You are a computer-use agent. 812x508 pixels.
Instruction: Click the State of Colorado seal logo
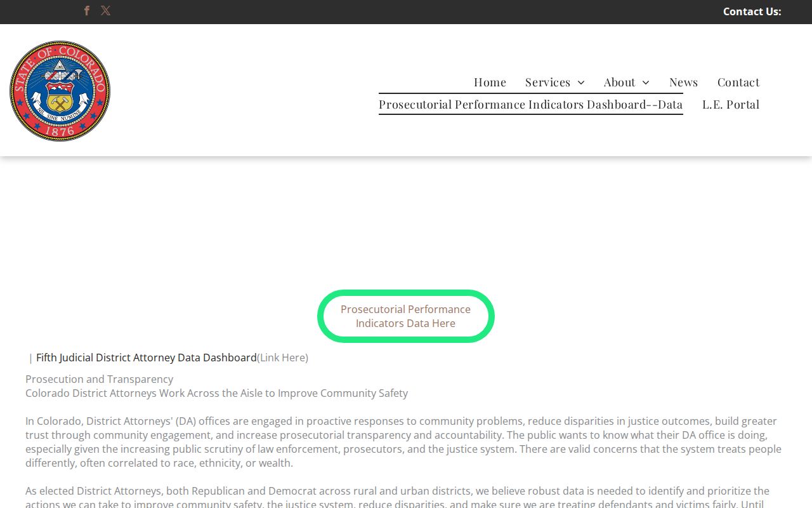click(60, 91)
